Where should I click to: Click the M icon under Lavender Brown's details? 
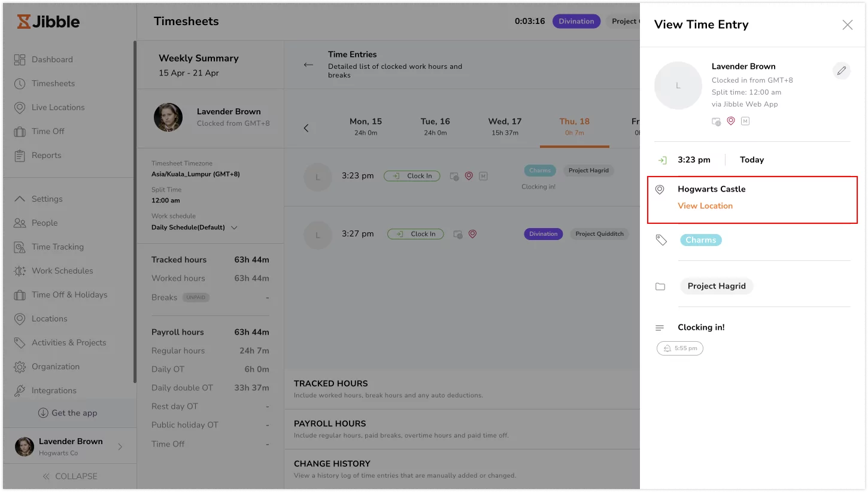[745, 121]
